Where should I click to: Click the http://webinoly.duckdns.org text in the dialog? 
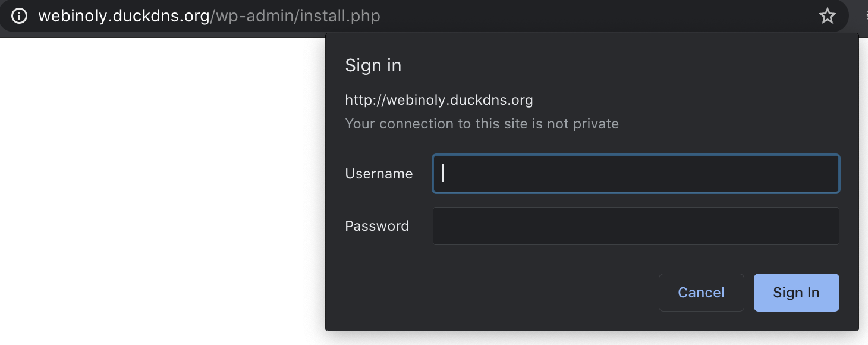[x=439, y=100]
